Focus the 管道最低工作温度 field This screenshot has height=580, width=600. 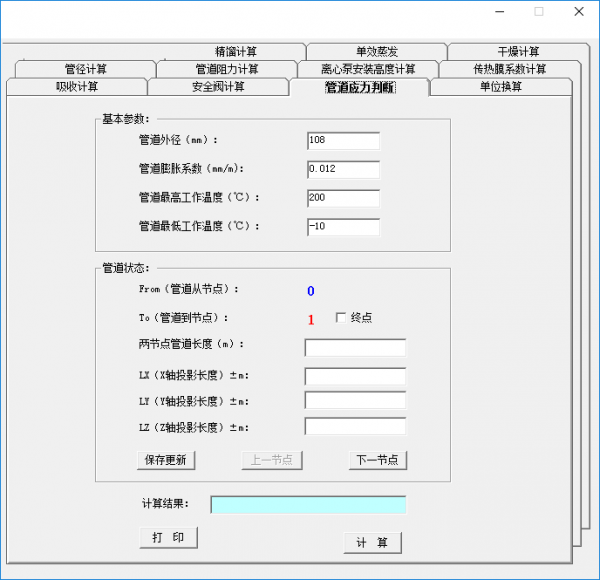tap(343, 227)
